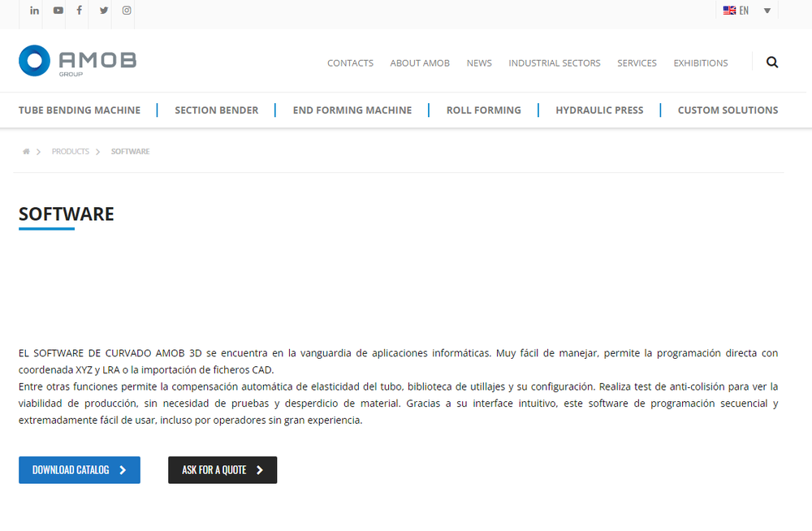
Task: Click the Software breadcrumb link
Action: tap(130, 151)
